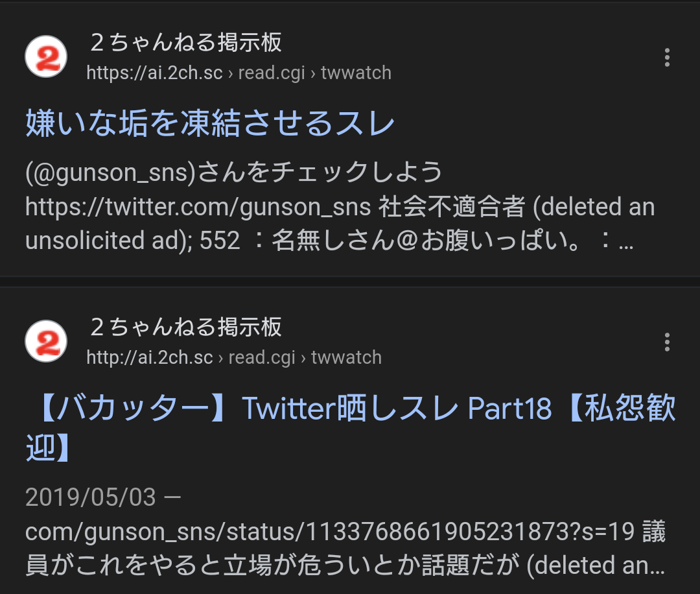The width and height of the screenshot is (700, 594).
Task: Click 2ちゃんねる掲示板 site name in first result
Action: [185, 43]
